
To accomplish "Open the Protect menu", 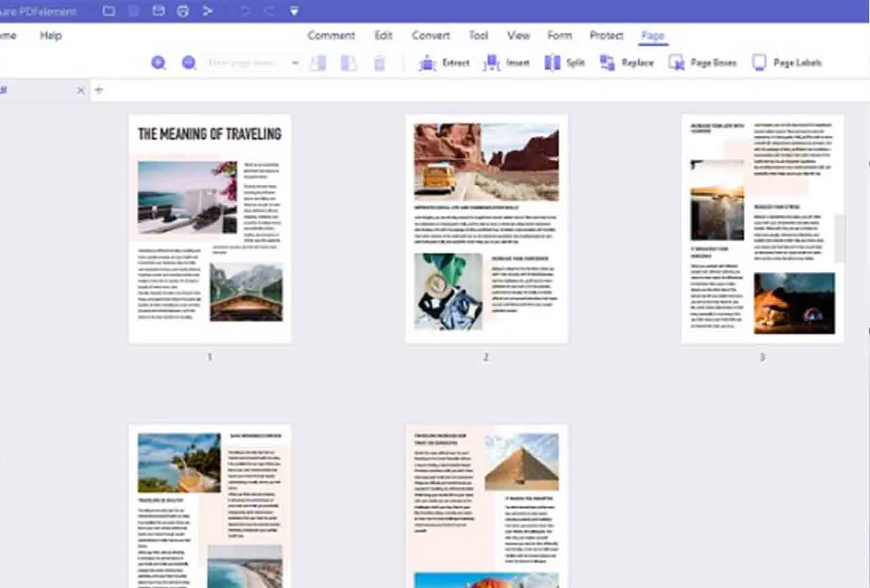I will coord(606,35).
